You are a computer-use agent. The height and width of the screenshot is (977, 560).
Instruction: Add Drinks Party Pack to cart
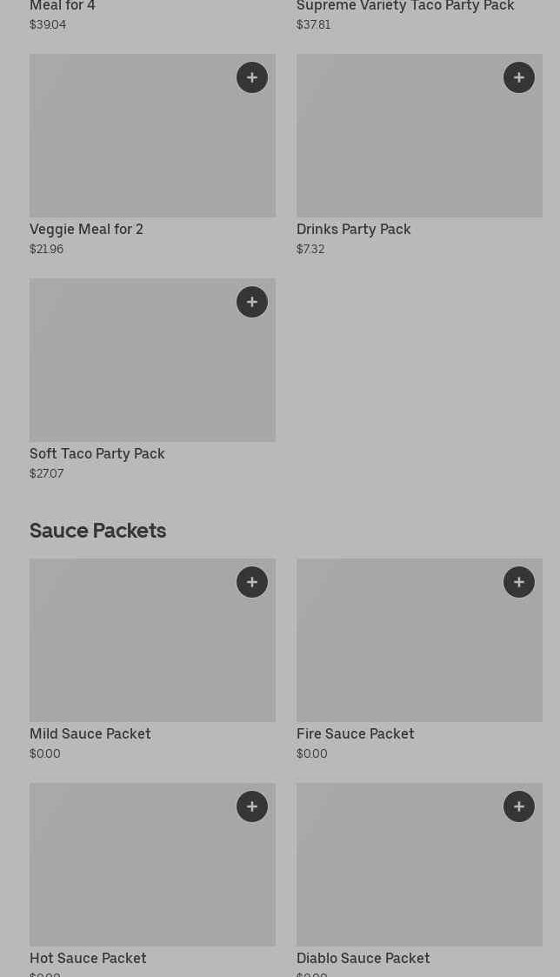click(x=519, y=77)
